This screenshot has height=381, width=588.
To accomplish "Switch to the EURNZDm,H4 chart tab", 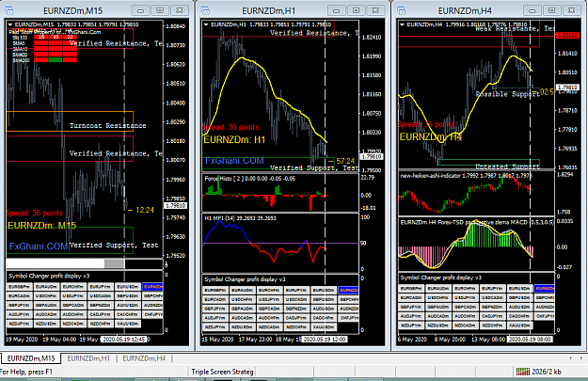I will (144, 358).
